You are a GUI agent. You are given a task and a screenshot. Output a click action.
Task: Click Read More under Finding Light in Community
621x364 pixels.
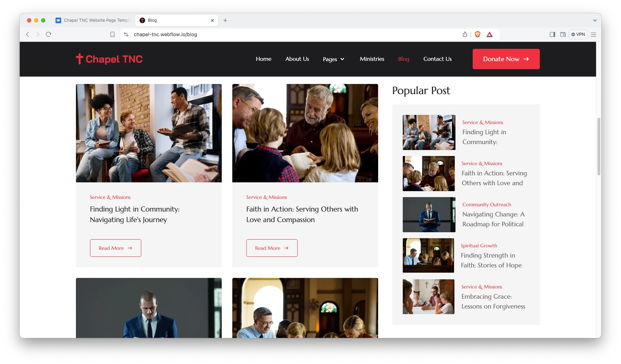coord(116,248)
